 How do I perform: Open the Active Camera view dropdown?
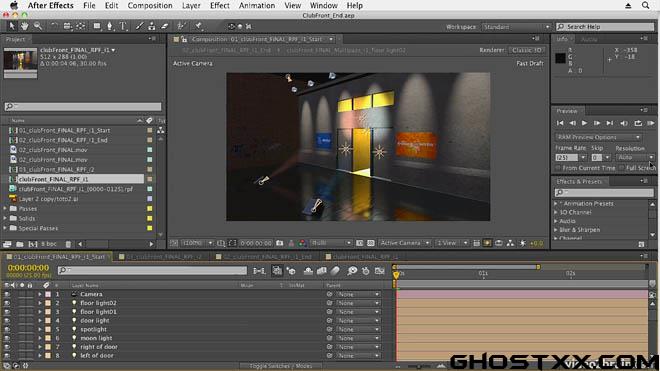pyautogui.click(x=404, y=243)
